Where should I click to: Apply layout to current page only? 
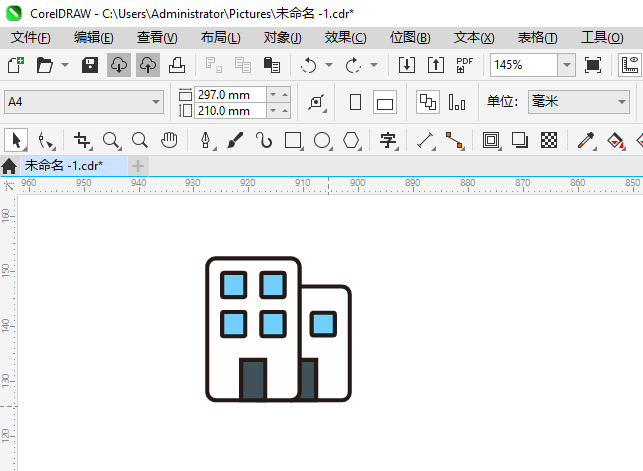click(457, 102)
